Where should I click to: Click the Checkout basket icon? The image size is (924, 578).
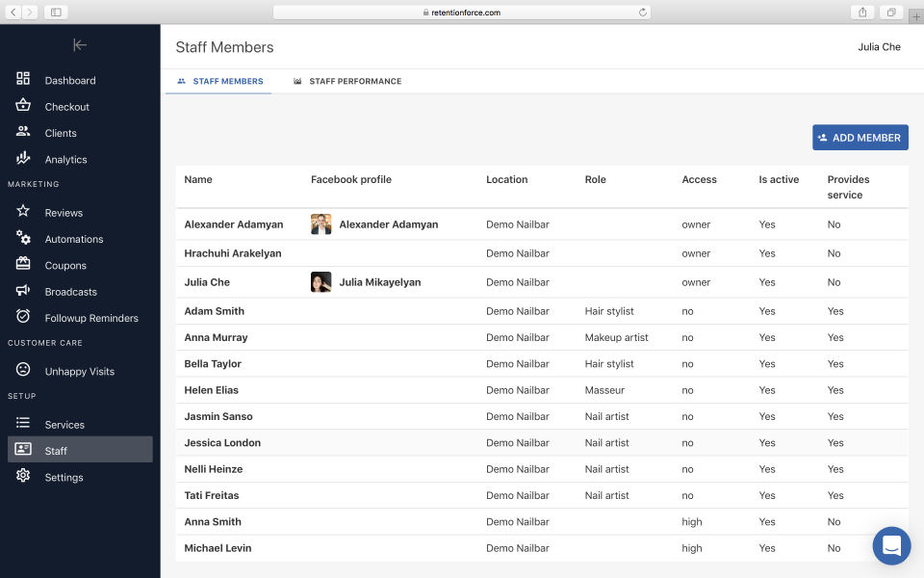coord(23,106)
